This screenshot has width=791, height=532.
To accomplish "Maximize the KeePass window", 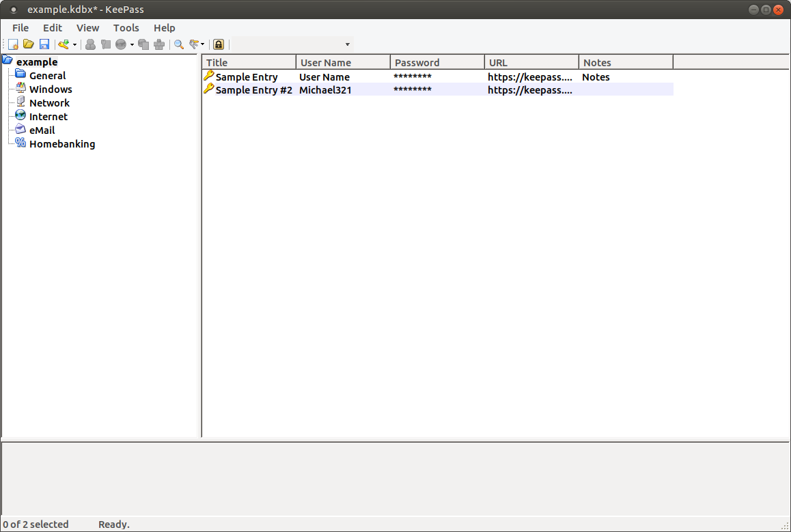I will (x=766, y=10).
